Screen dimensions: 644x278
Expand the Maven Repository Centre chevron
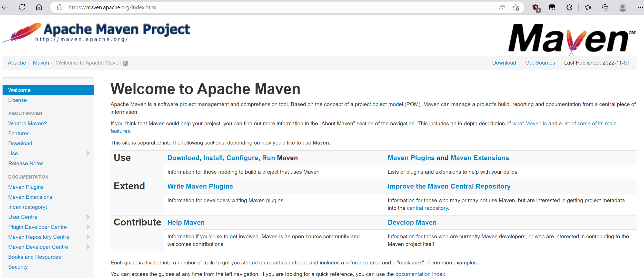[88, 237]
